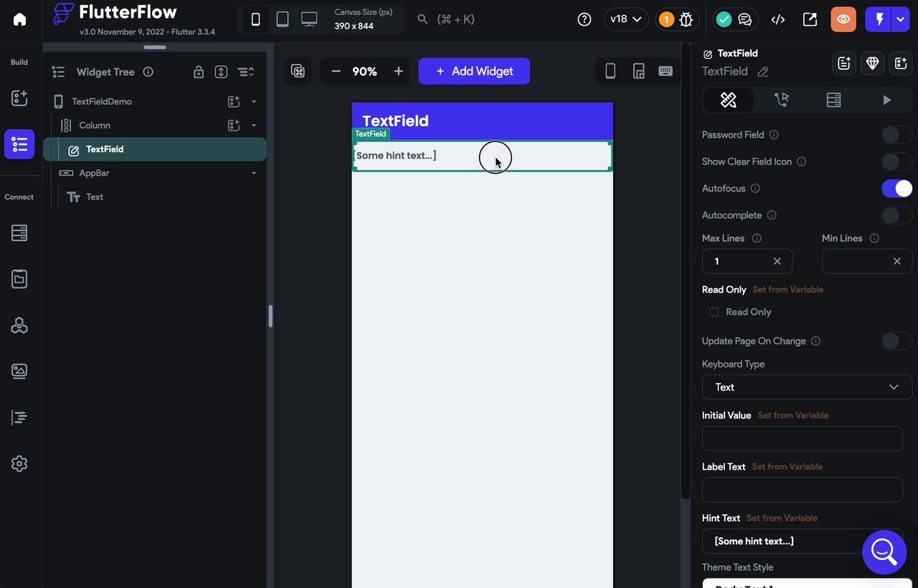Select the Column tree row

click(155, 125)
